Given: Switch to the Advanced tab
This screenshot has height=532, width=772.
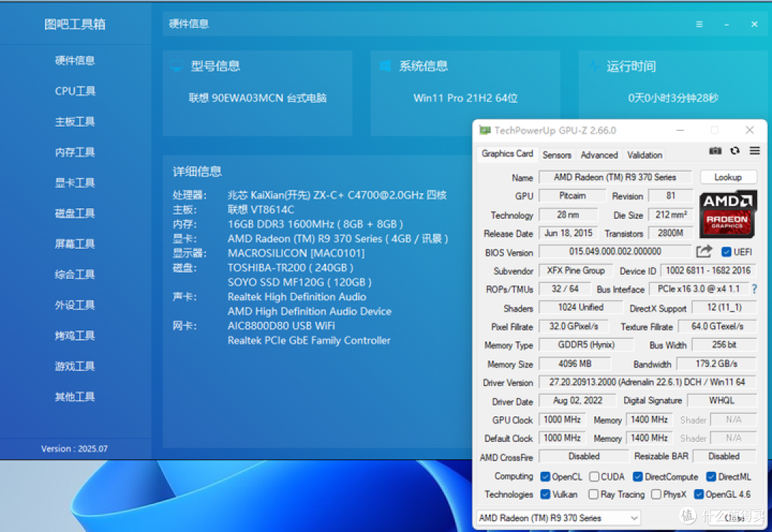Looking at the screenshot, I should pyautogui.click(x=599, y=155).
